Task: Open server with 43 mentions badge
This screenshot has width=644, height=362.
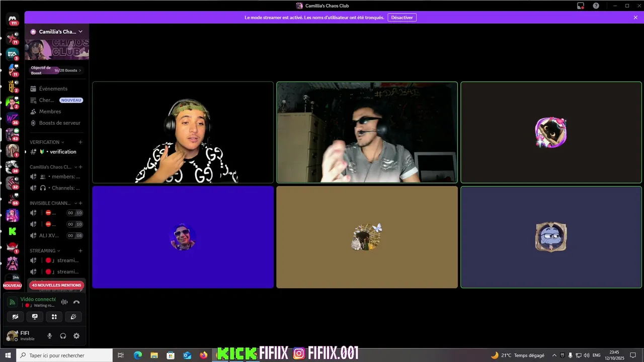Action: click(x=12, y=135)
